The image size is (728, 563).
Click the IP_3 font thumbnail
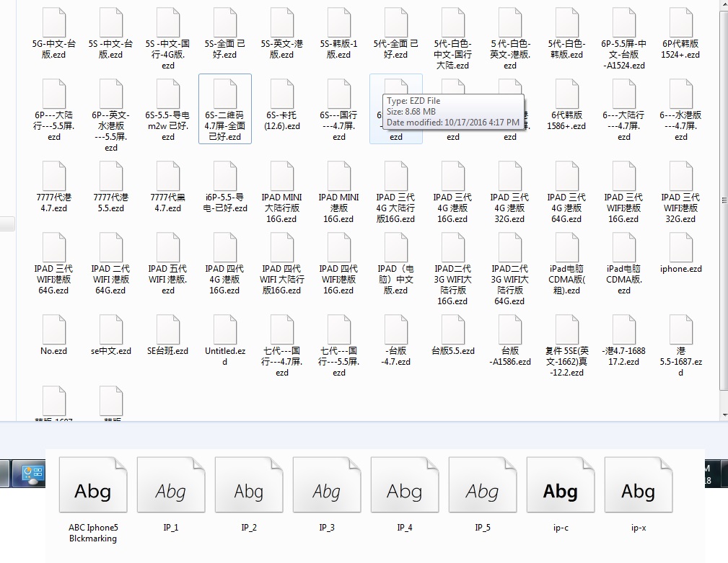pyautogui.click(x=327, y=484)
